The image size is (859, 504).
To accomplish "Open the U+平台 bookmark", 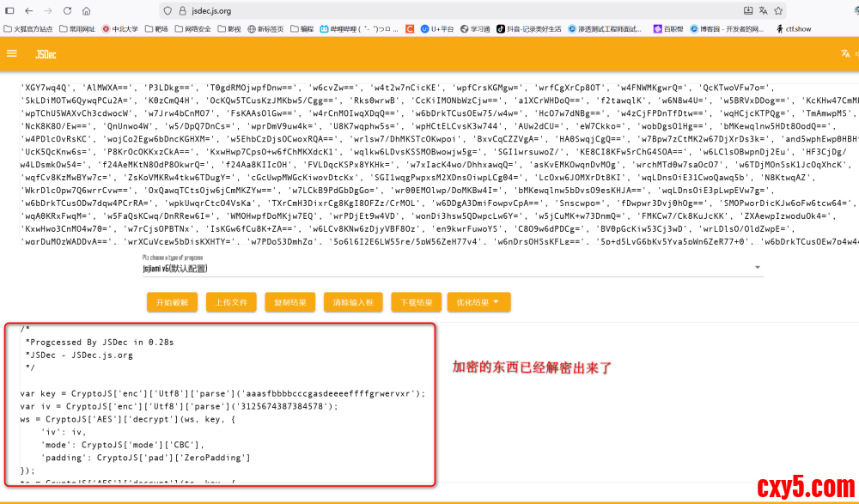I will tap(437, 29).
